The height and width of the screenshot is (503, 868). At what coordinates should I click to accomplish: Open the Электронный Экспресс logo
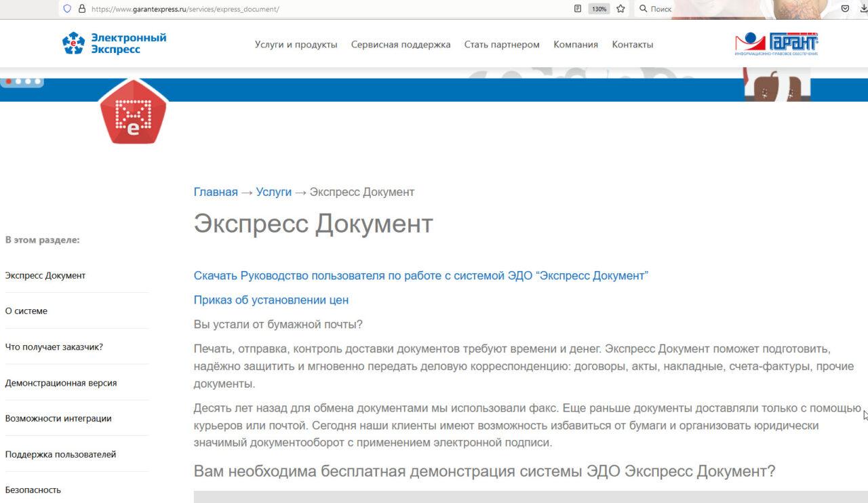pos(114,43)
